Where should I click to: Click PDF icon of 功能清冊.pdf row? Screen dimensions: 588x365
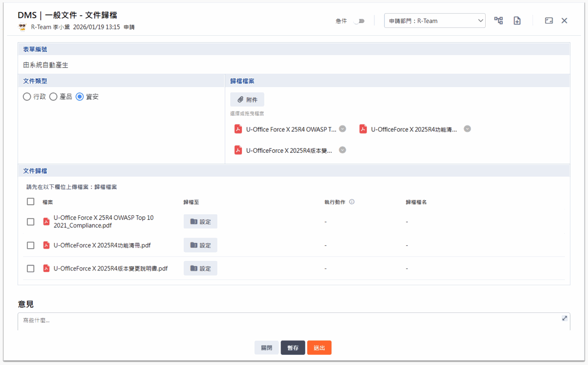(x=47, y=245)
